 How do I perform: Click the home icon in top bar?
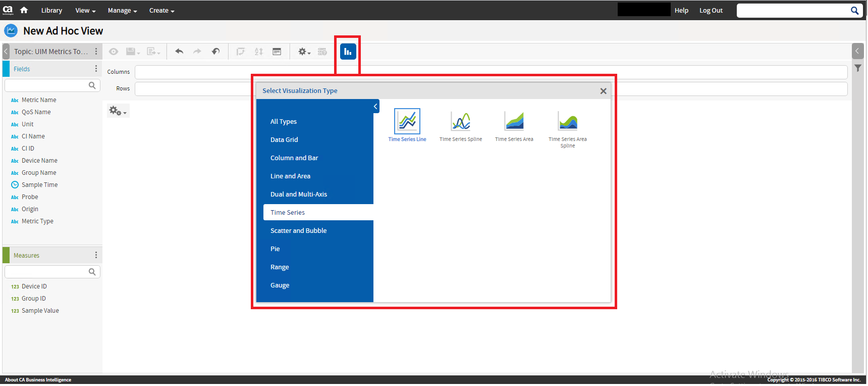24,10
